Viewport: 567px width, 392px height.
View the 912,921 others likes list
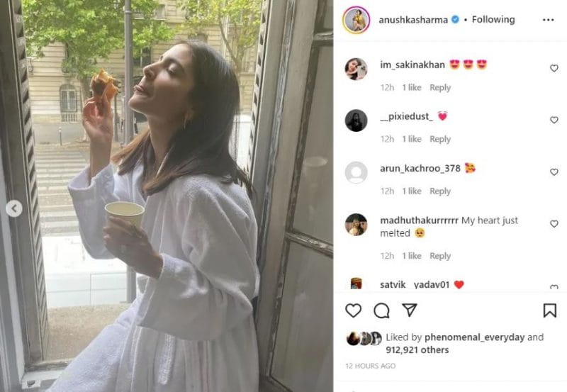tap(417, 349)
